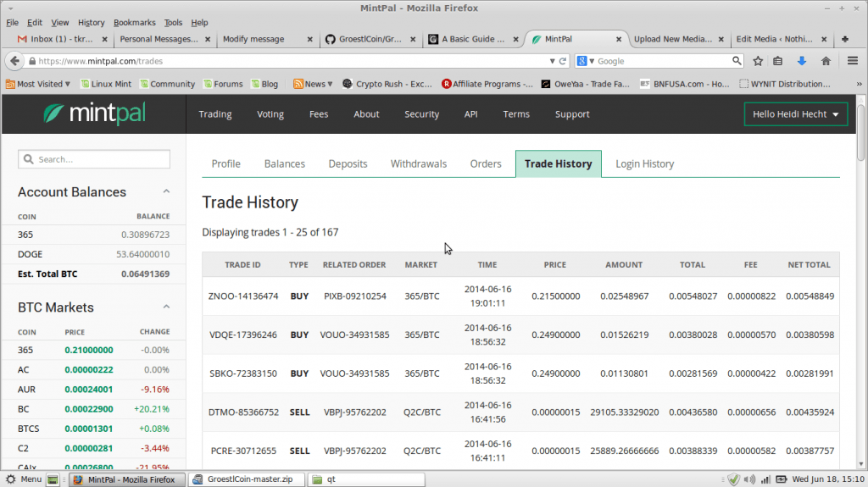Click the browser back arrow button

coord(15,61)
